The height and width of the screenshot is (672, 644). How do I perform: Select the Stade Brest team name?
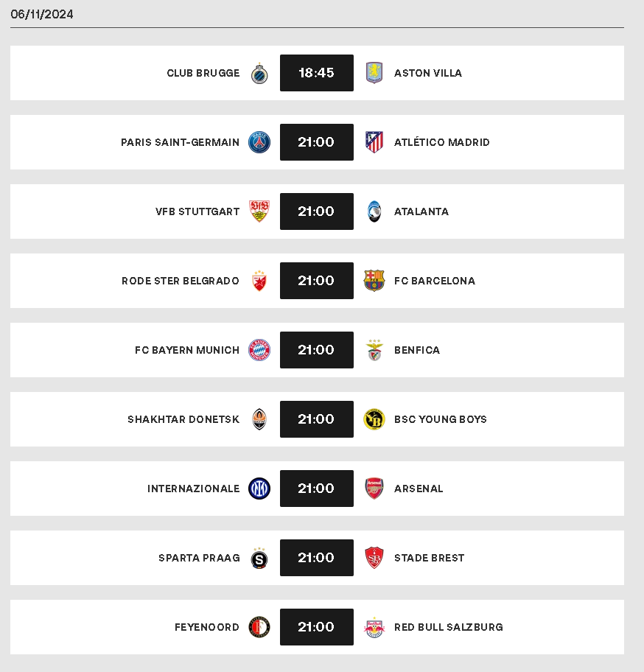click(430, 558)
